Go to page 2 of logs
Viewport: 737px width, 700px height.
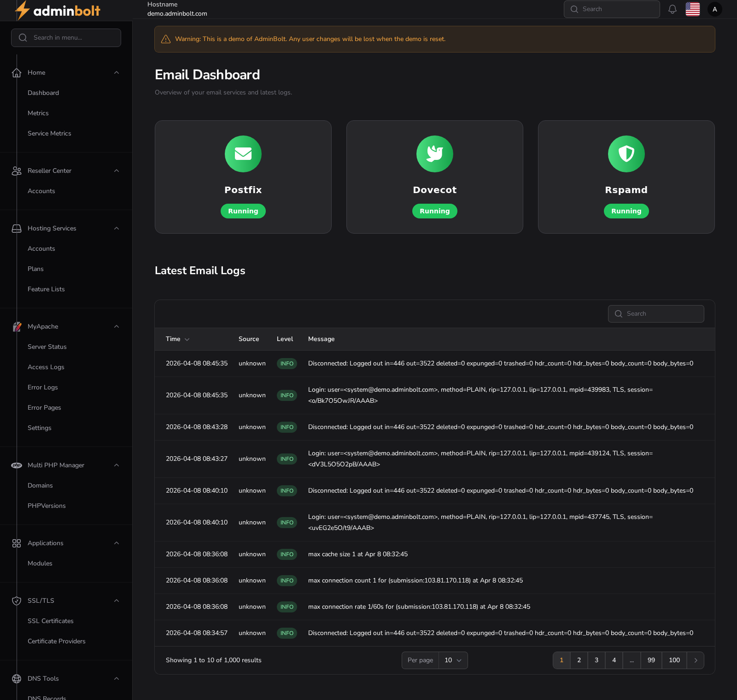[579, 660]
